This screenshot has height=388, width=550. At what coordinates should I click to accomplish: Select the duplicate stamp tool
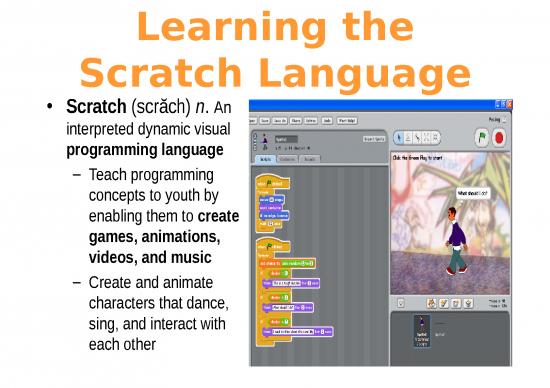pyautogui.click(x=408, y=138)
